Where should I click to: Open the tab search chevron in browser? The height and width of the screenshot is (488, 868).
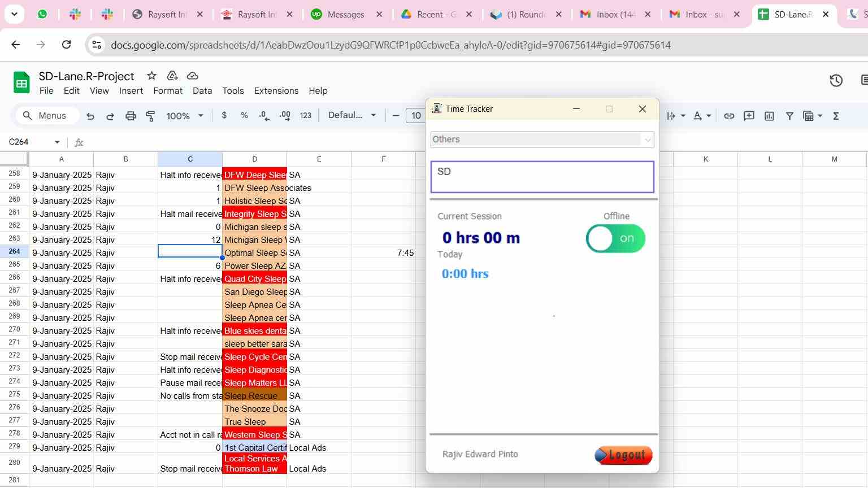[x=14, y=14]
